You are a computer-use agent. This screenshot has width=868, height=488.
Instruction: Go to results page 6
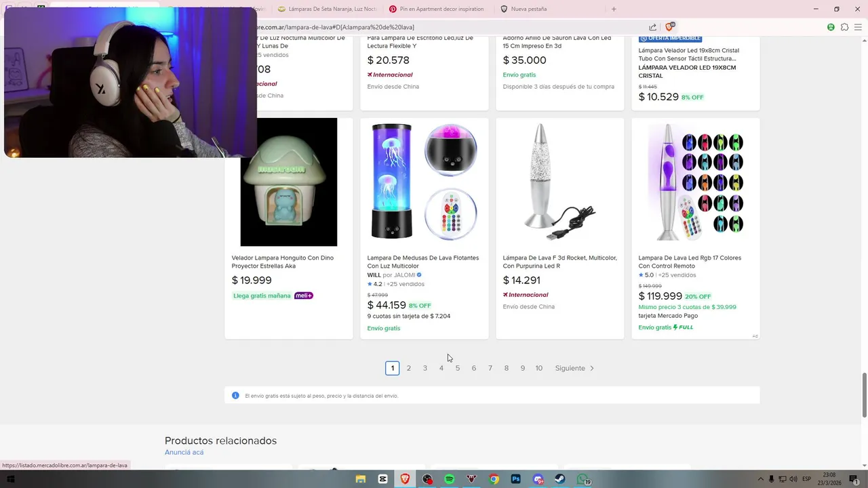[x=474, y=368]
